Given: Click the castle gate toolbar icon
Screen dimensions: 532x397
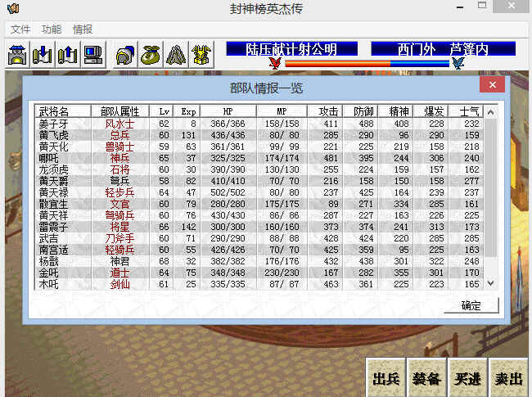Looking at the screenshot, I should tap(17, 54).
